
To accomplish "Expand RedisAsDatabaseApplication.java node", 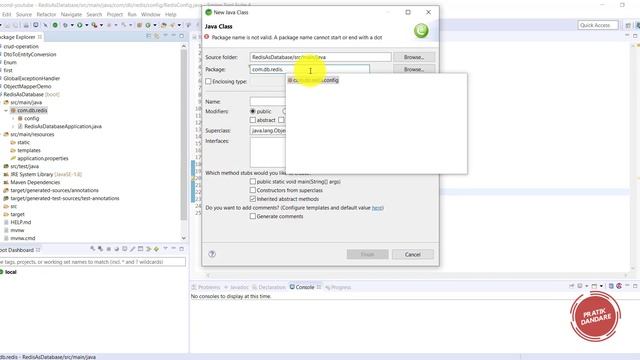I will (x=13, y=126).
